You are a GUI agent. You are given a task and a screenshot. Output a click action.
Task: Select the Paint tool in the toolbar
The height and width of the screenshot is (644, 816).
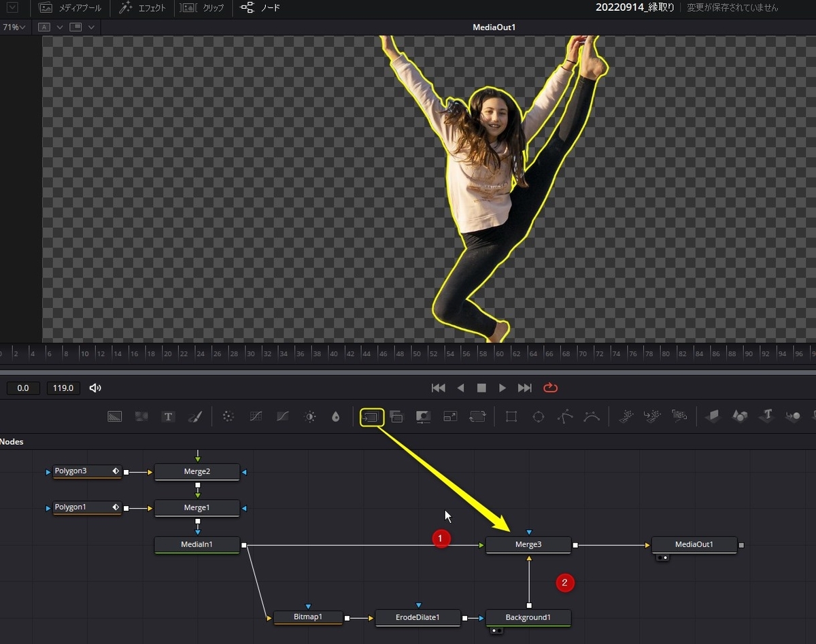(194, 416)
